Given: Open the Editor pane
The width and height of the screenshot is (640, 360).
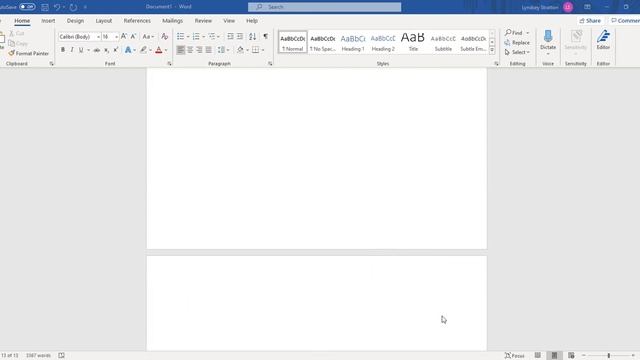Looking at the screenshot, I should click(x=603, y=40).
